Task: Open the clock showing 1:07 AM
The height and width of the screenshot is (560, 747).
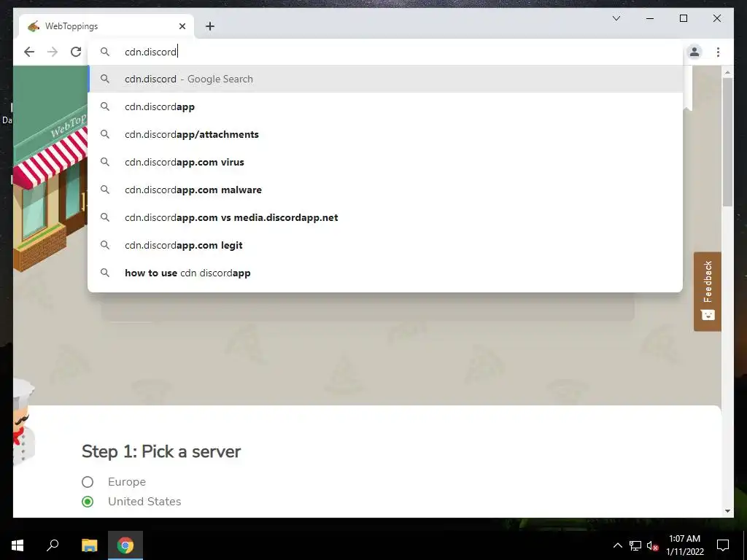Action: coord(684,545)
